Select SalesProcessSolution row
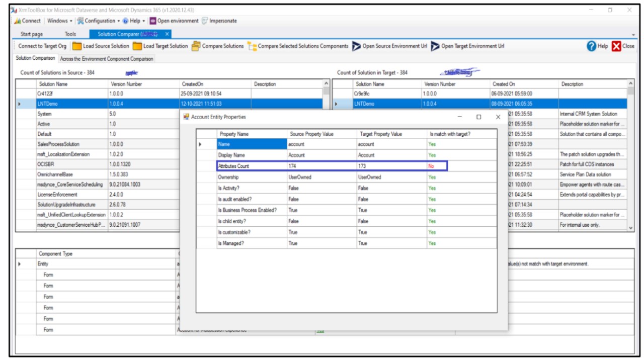Screen dimensions: 644x362 coord(98,144)
